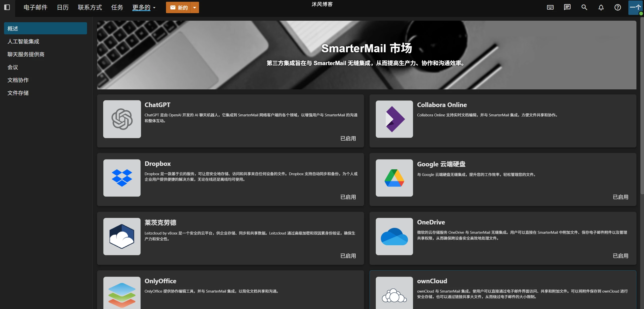Click the 莱茨克劳德 Leitzcloud description text
The width and height of the screenshot is (644, 309).
coord(250,236)
